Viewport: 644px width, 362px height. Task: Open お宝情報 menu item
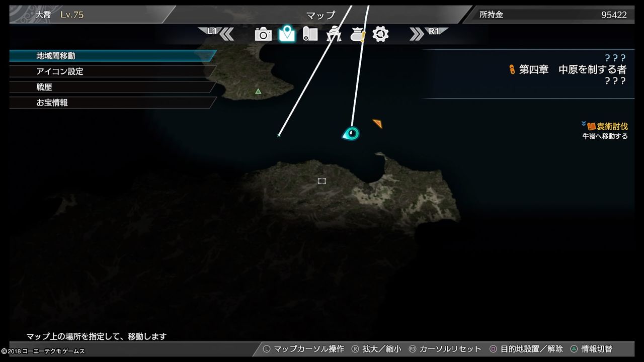(113, 103)
